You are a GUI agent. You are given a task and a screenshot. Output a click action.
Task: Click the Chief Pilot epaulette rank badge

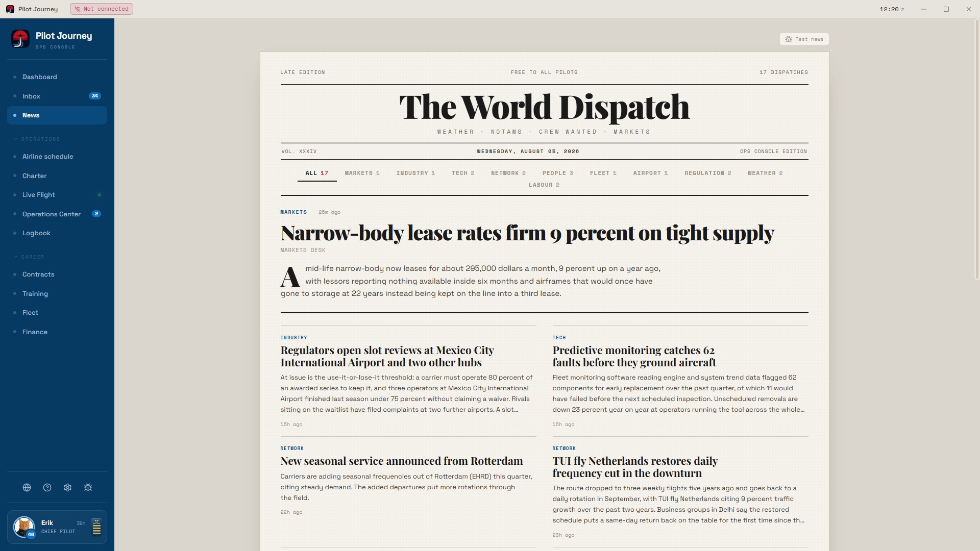point(96,527)
